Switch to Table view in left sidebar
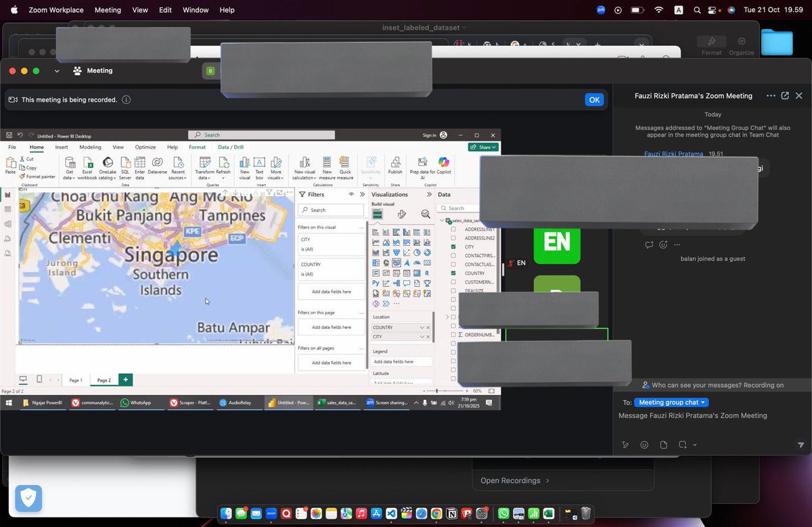 [x=7, y=210]
